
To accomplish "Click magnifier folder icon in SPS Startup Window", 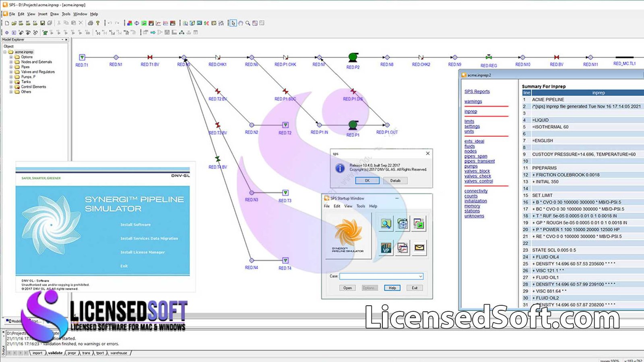I will pos(386,224).
